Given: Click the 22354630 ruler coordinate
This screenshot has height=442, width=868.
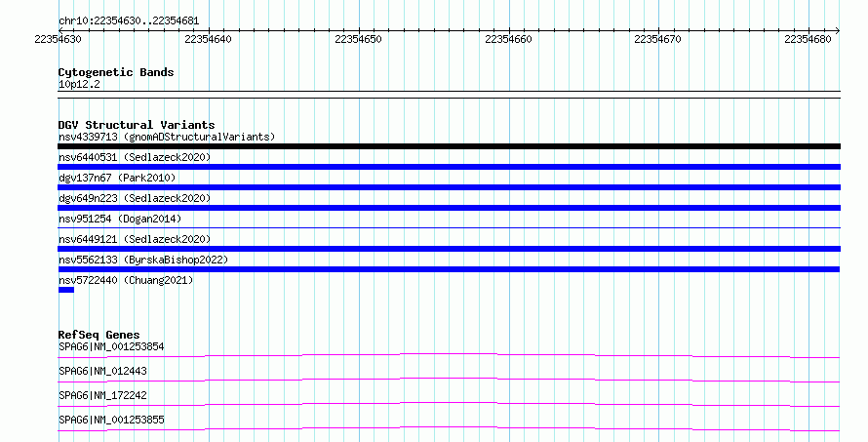Looking at the screenshot, I should tap(58, 39).
